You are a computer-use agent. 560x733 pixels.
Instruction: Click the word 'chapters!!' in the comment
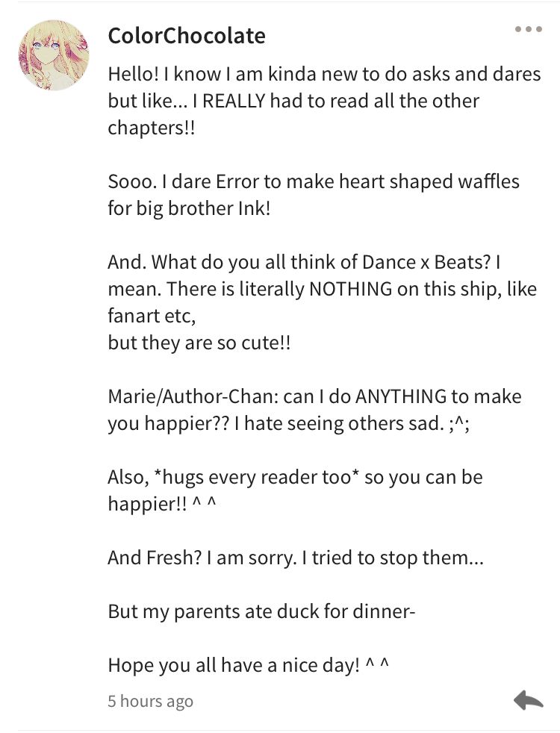pyautogui.click(x=151, y=128)
